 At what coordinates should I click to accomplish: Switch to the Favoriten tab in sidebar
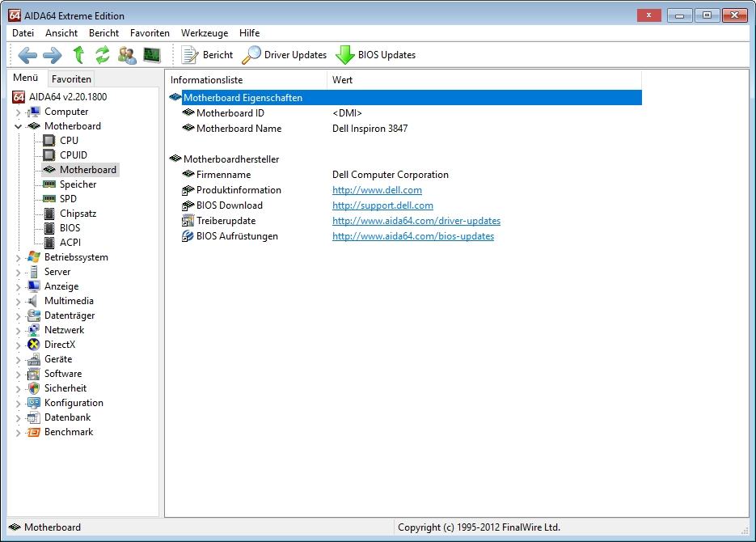[x=71, y=78]
